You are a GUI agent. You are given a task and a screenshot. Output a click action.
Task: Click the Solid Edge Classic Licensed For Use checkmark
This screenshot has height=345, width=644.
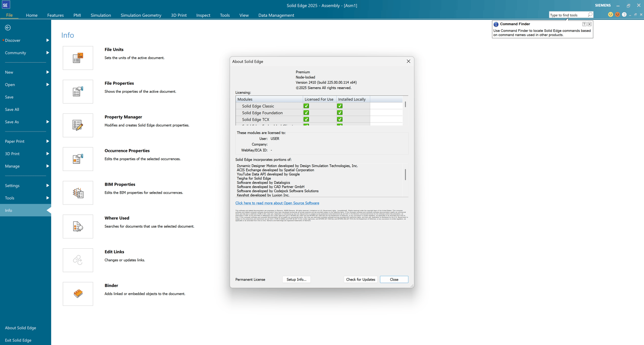pos(306,106)
